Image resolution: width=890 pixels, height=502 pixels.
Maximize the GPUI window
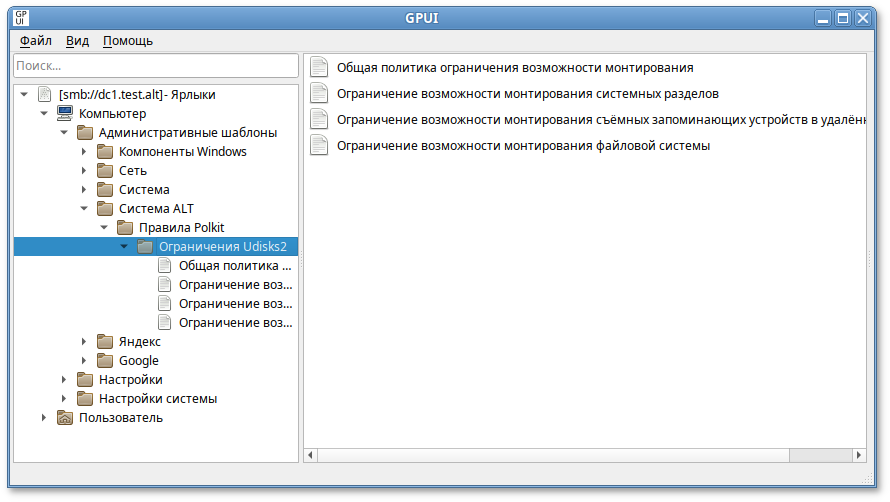point(843,18)
